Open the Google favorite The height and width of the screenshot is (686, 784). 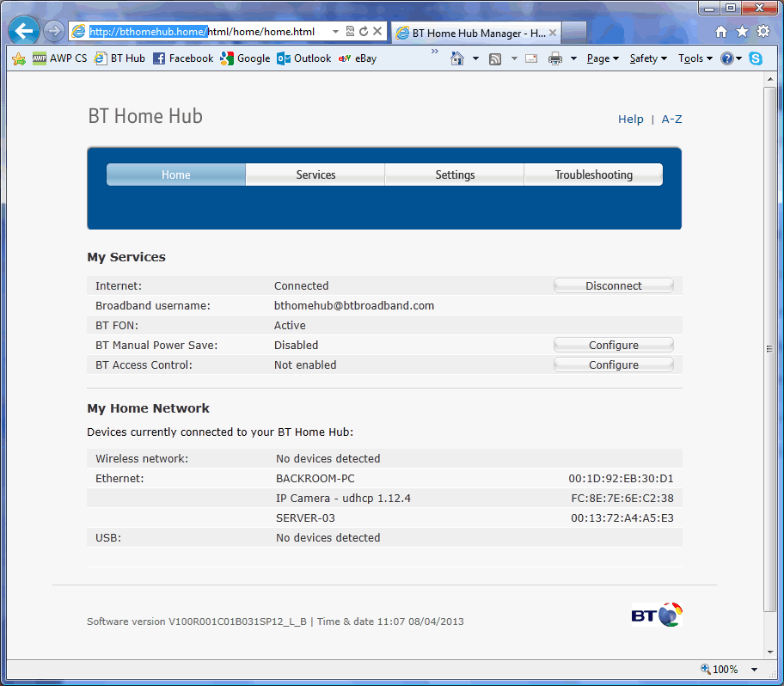pos(245,58)
